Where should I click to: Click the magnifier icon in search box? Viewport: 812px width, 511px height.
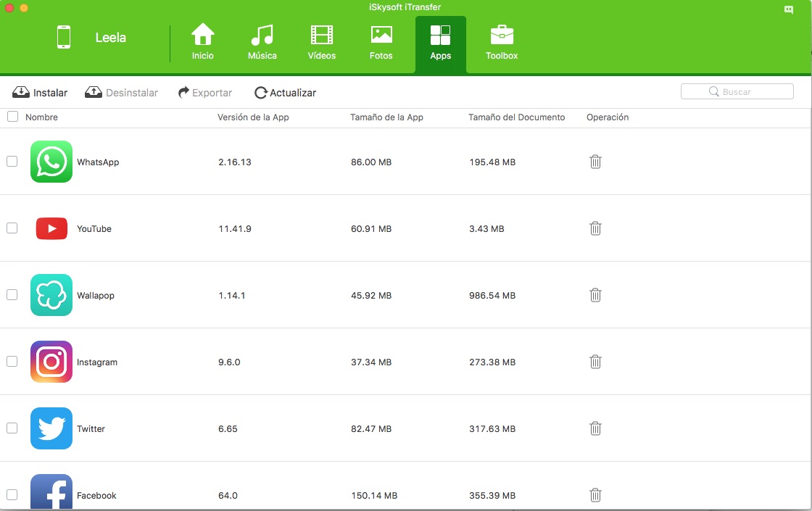(713, 91)
